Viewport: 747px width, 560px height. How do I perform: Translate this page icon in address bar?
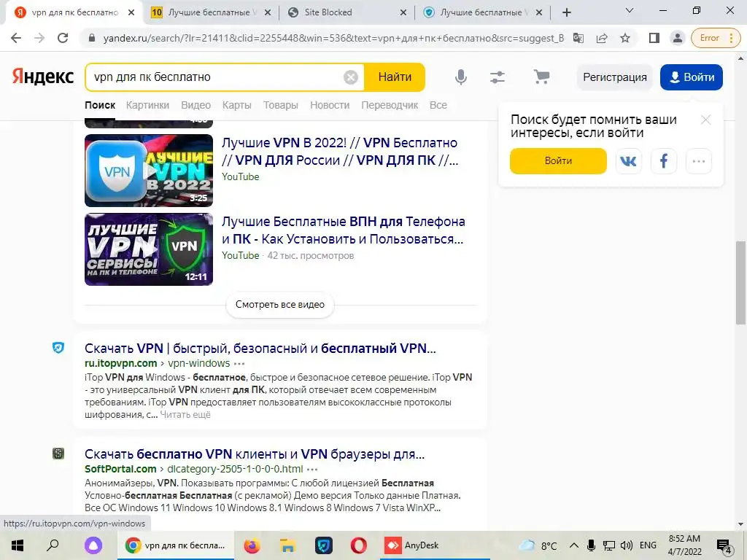(x=578, y=38)
